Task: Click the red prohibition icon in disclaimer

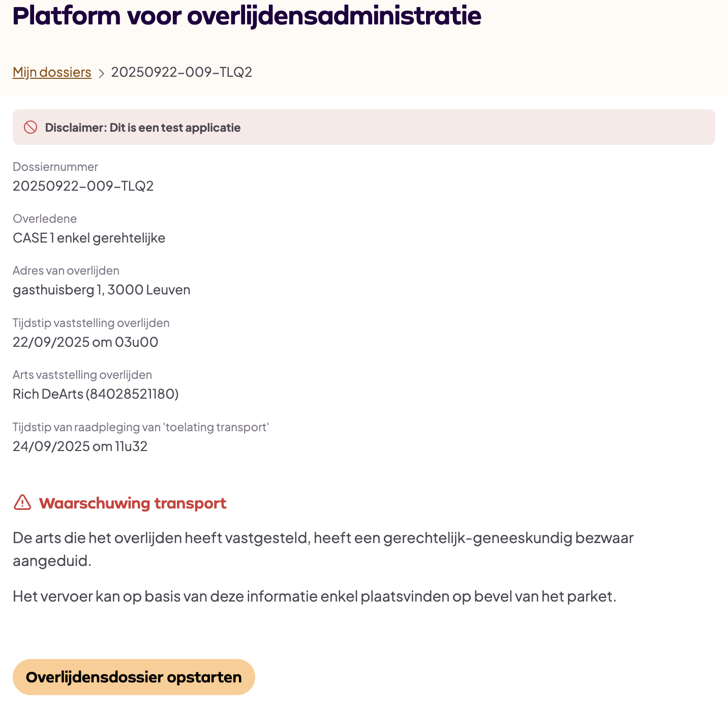Action: click(31, 127)
